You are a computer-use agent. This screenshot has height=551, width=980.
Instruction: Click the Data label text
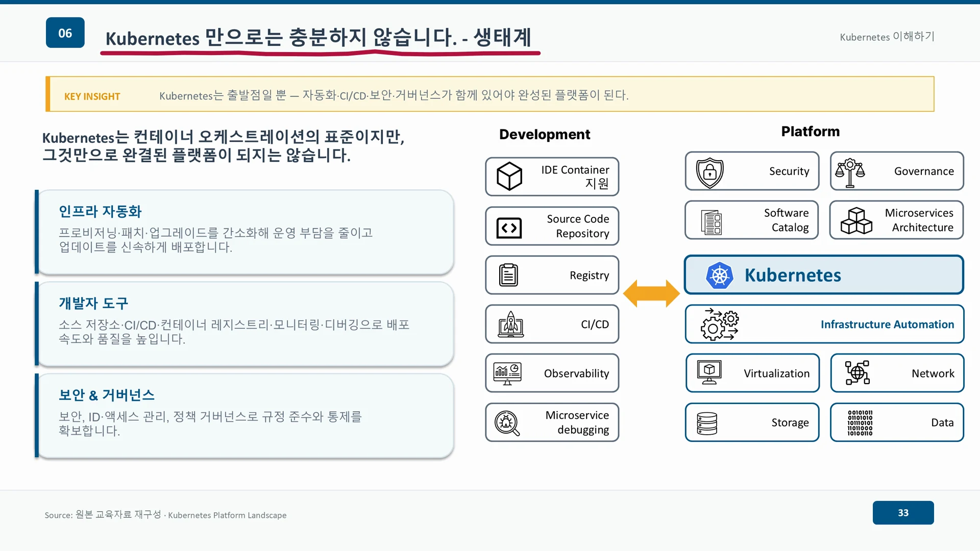coord(942,422)
